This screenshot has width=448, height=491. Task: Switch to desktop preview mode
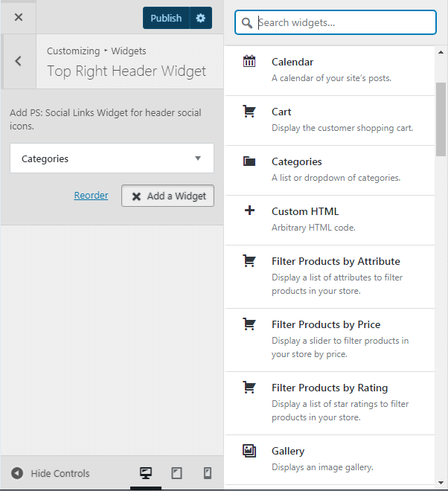(x=146, y=473)
